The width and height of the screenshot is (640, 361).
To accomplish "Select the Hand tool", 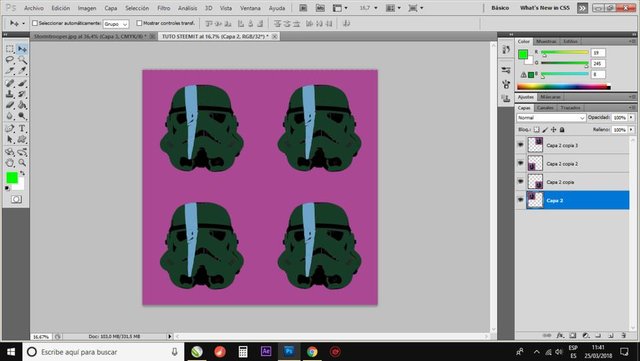I will [x=10, y=163].
